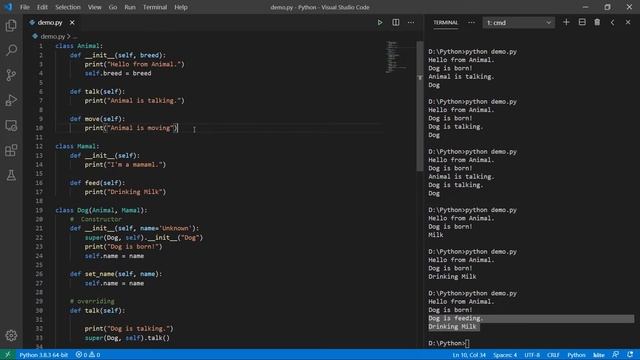Click 'class Mamal:' on line 12
The image size is (640, 360).
pyautogui.click(x=77, y=146)
